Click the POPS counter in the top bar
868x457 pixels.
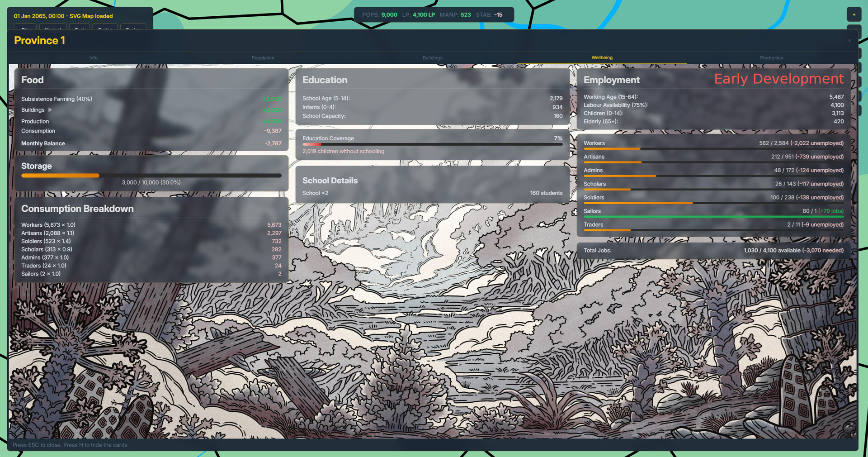(380, 14)
